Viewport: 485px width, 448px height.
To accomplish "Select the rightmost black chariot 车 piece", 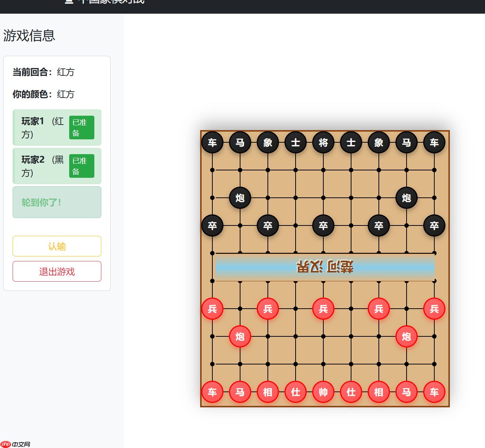I will coord(434,142).
